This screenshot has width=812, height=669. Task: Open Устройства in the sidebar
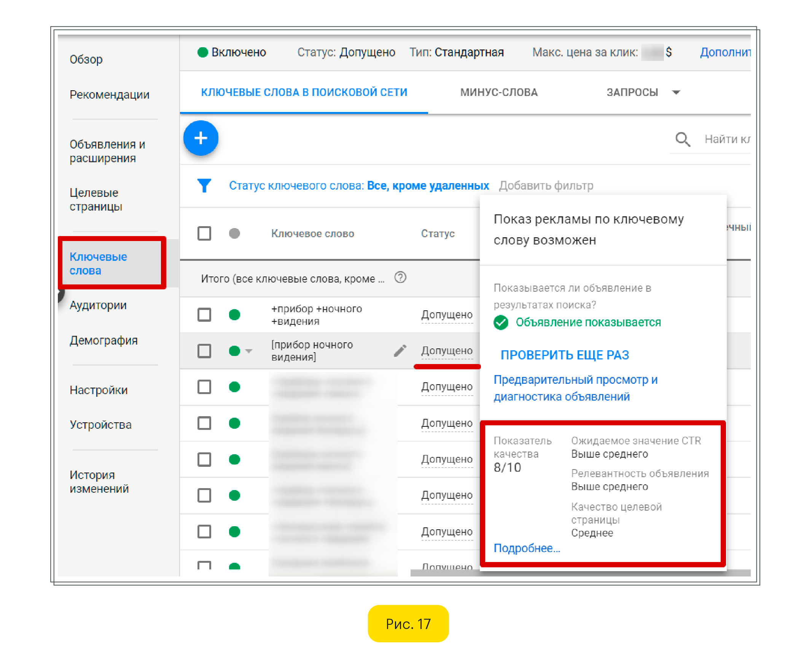[x=100, y=424]
